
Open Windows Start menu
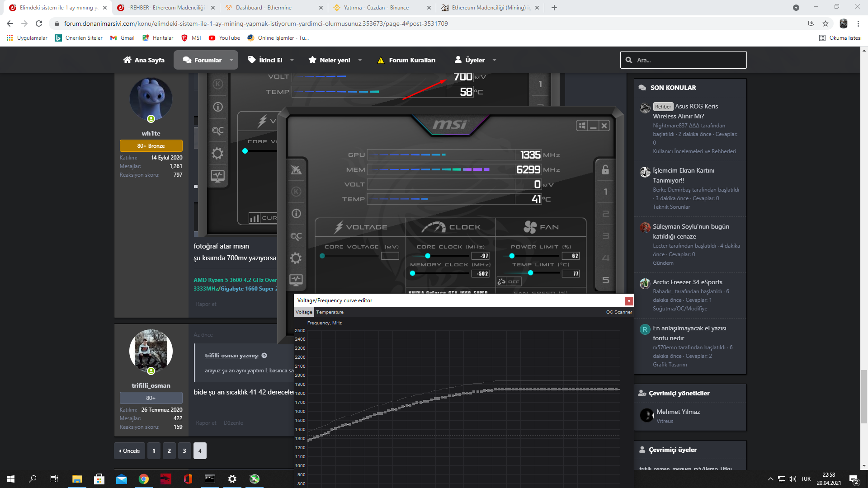(11, 479)
